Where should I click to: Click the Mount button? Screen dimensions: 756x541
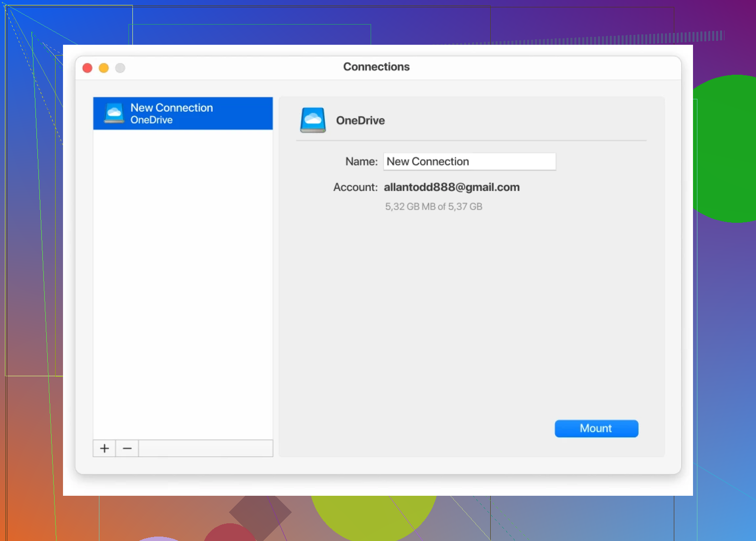click(x=596, y=428)
